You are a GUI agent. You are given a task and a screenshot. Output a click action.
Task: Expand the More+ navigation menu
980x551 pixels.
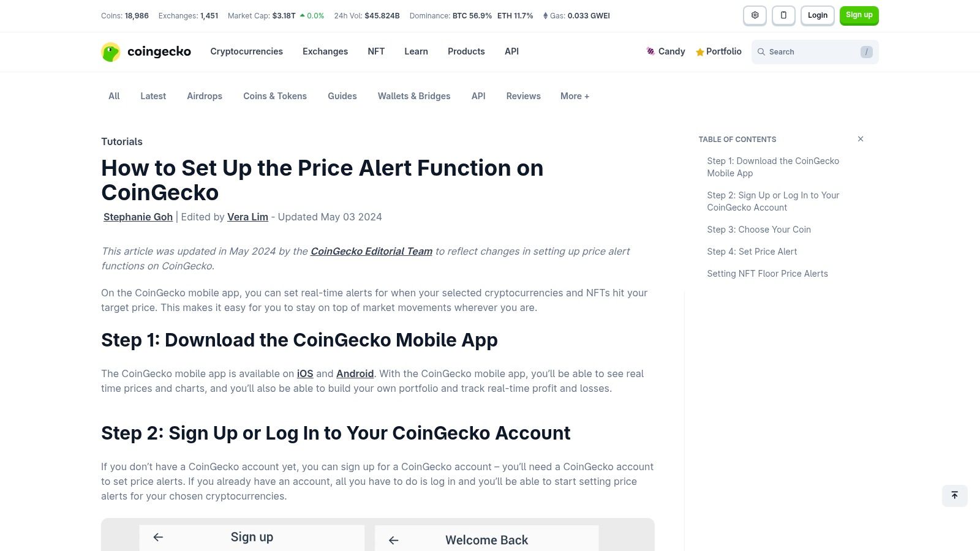click(x=574, y=96)
